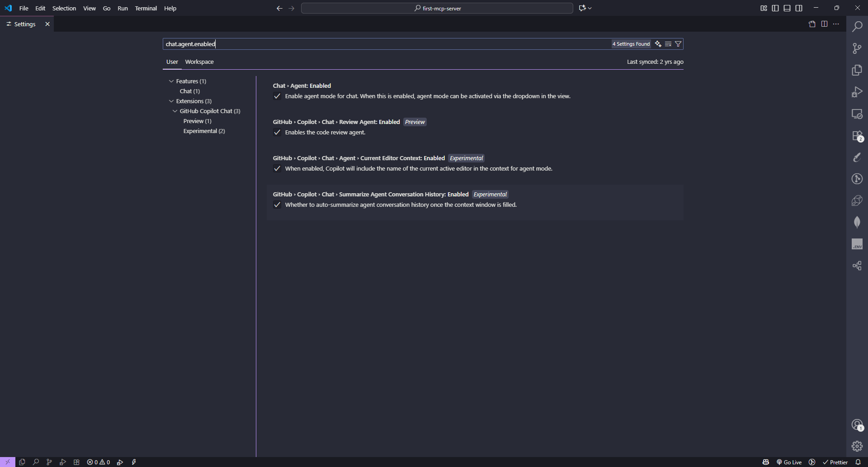This screenshot has width=868, height=467.
Task: Go forward with the right arrow
Action: pos(291,8)
